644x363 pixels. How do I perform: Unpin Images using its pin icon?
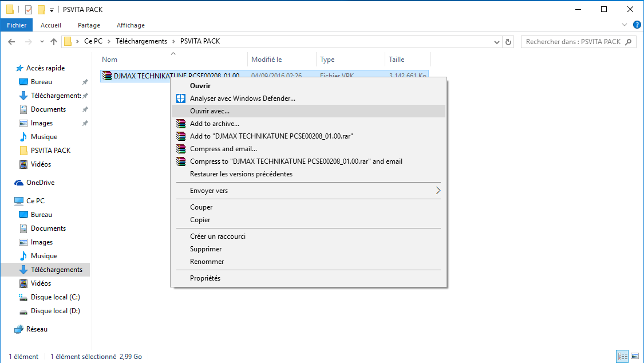tap(85, 123)
